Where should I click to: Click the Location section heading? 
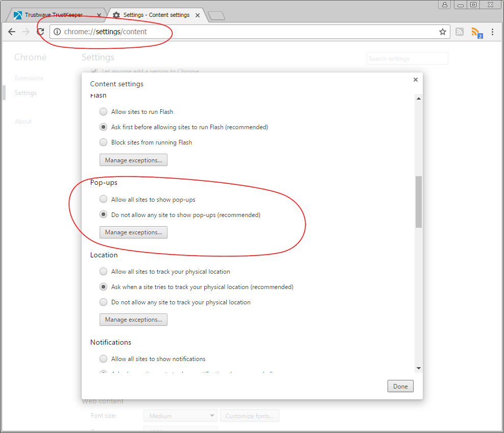(104, 255)
